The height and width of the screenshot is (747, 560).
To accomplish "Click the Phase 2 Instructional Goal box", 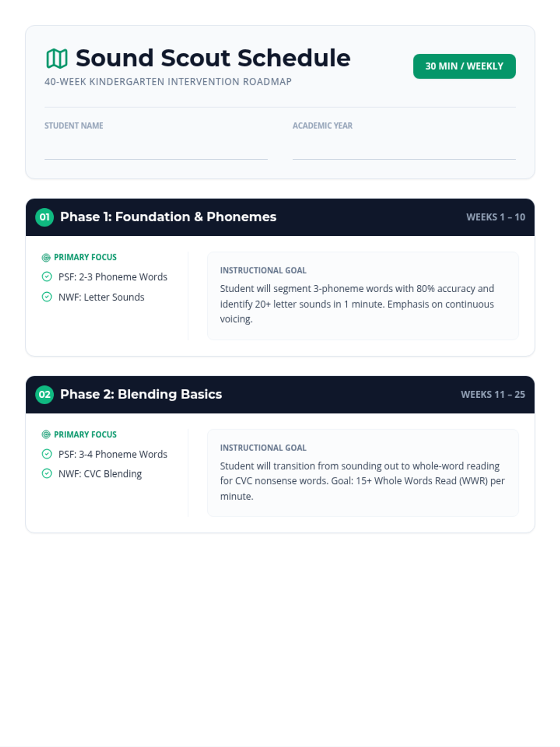I will pyautogui.click(x=363, y=473).
